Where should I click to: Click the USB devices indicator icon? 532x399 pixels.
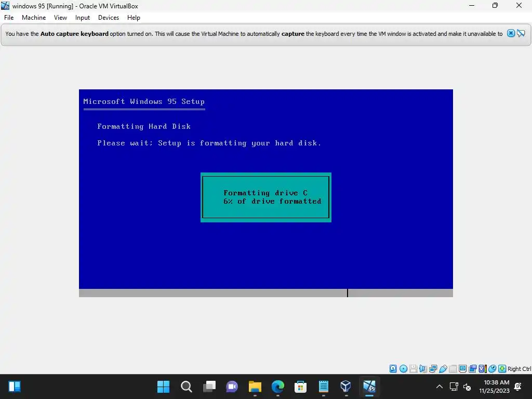click(x=443, y=368)
